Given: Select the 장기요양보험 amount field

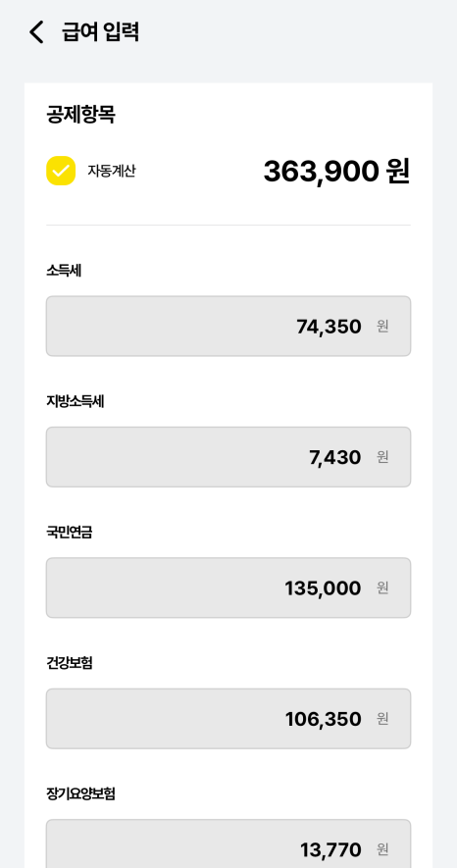Looking at the screenshot, I should click(228, 843).
